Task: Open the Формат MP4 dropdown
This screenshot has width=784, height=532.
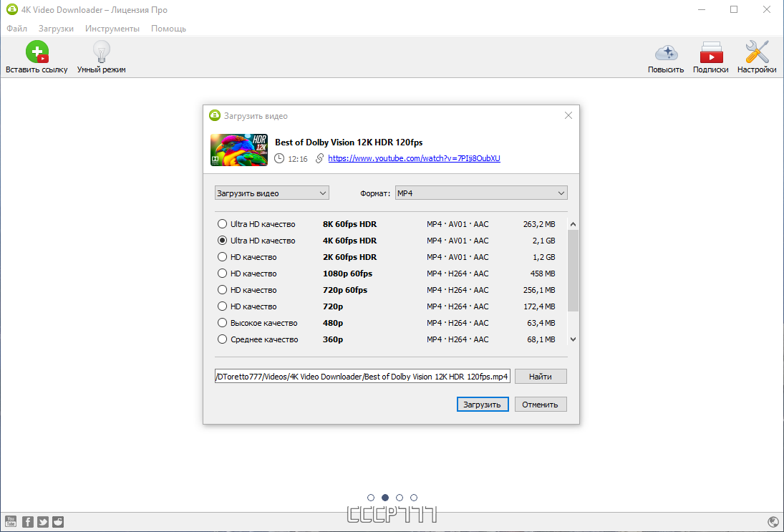Action: click(482, 193)
